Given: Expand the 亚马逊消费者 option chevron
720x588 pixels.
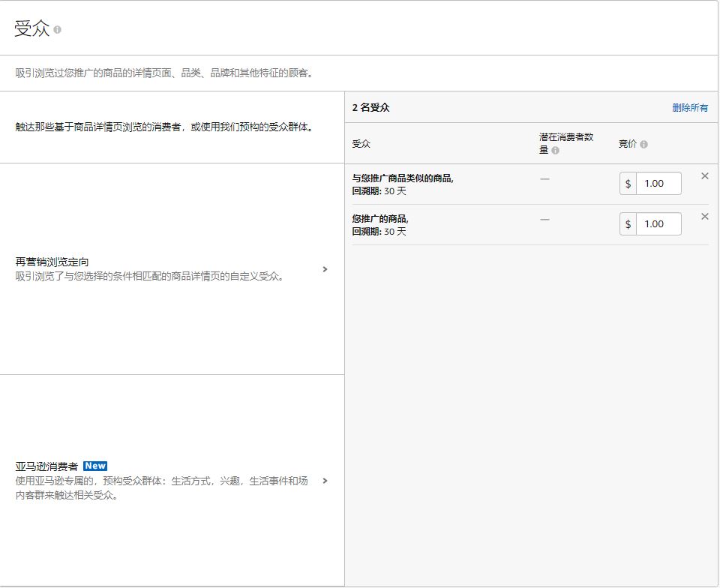Looking at the screenshot, I should coord(325,481).
